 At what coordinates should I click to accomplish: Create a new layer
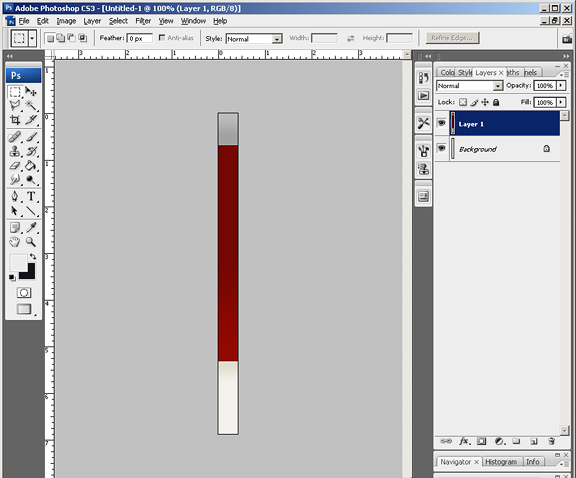(x=534, y=441)
